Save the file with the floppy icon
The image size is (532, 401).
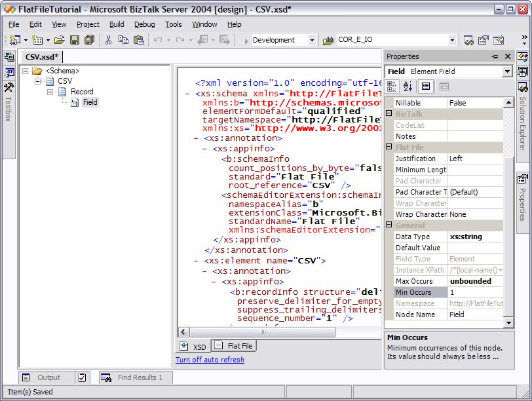[74, 40]
